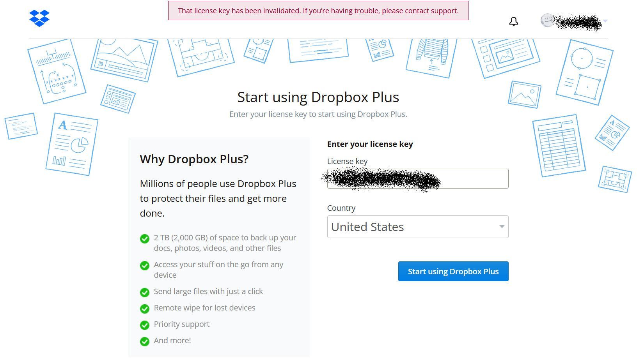
Task: Click the Country selector's dropdown arrow
Action: (x=502, y=227)
